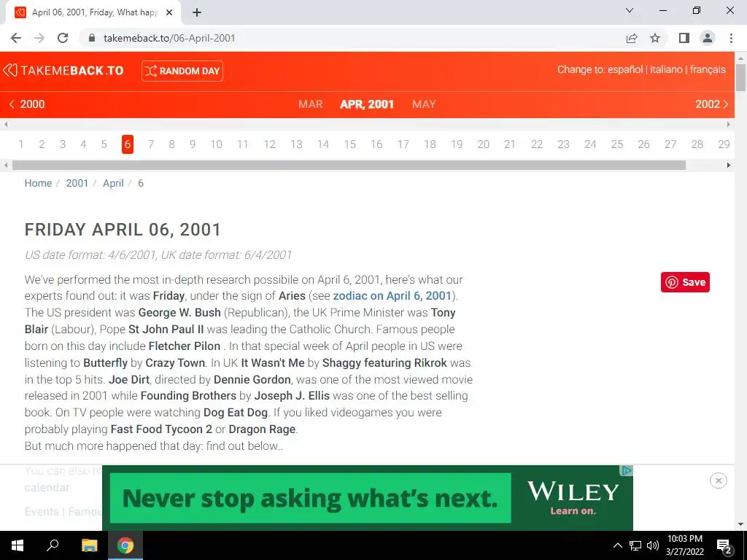Viewport: 747px width, 560px height.
Task: Click Chrome icon in taskbar
Action: (125, 545)
